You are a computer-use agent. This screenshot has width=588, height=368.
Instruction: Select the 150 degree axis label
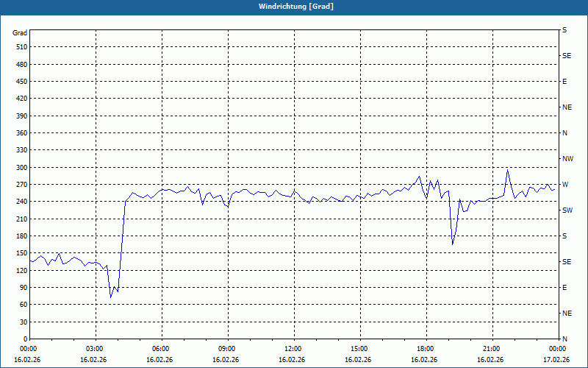(x=22, y=253)
